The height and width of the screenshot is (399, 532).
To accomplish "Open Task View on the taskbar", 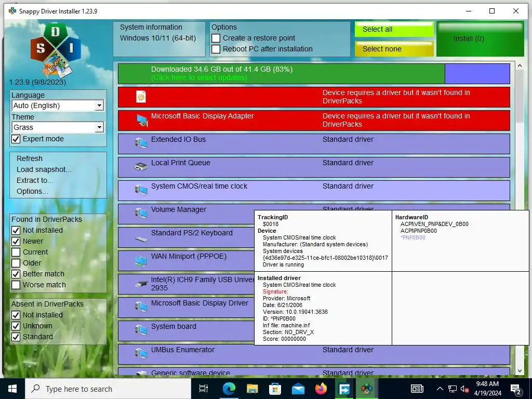I will pyautogui.click(x=203, y=389).
